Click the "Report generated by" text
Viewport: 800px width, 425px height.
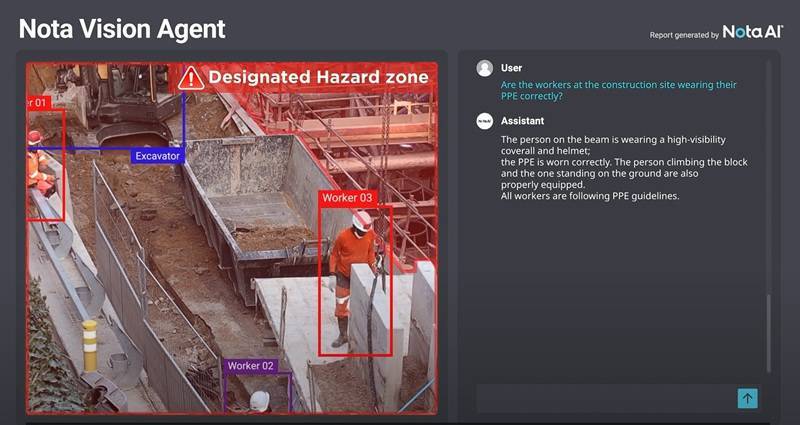coord(684,35)
